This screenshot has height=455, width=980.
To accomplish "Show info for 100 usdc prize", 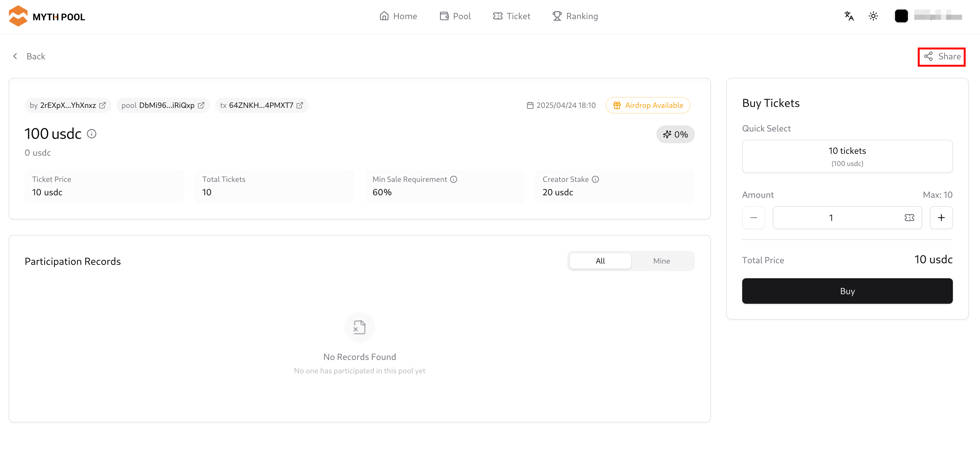I will click(x=92, y=134).
